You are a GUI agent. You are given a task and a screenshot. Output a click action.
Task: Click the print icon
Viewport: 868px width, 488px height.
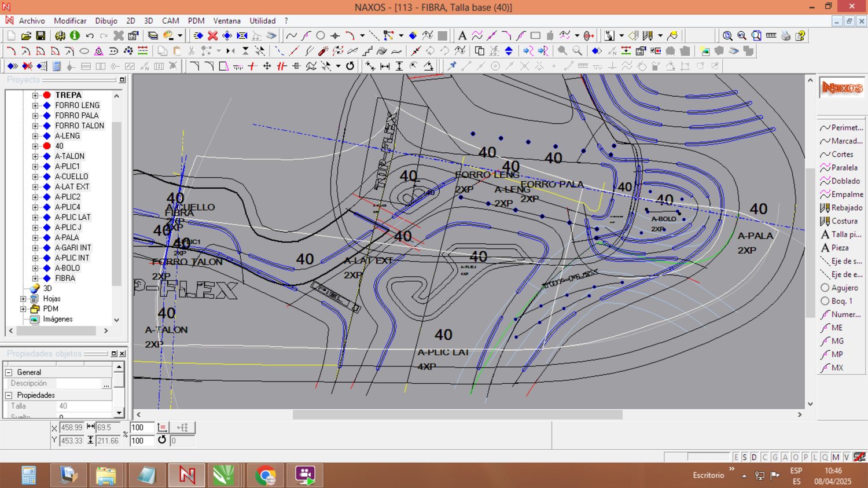786,36
